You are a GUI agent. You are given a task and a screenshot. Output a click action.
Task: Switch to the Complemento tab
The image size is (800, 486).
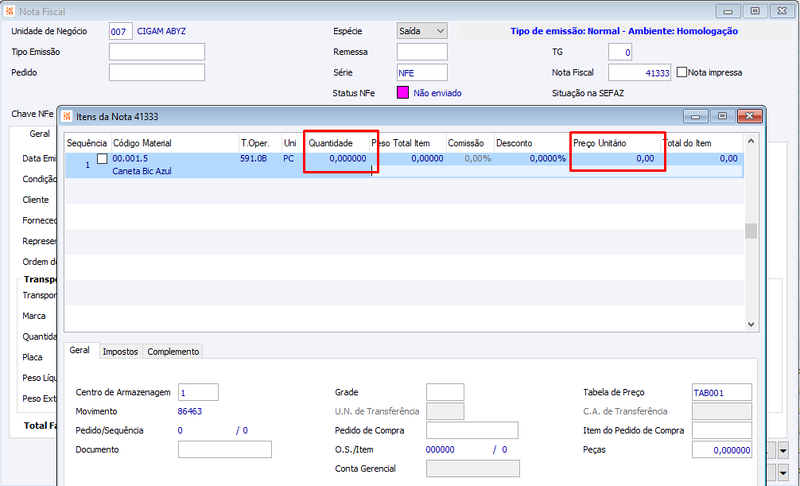tap(173, 351)
